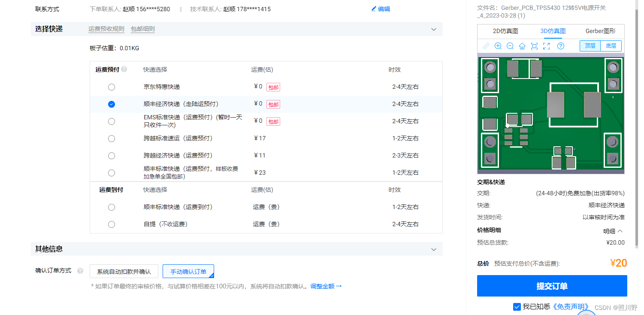Click 板子估重: 0.01KG text

tap(115, 48)
